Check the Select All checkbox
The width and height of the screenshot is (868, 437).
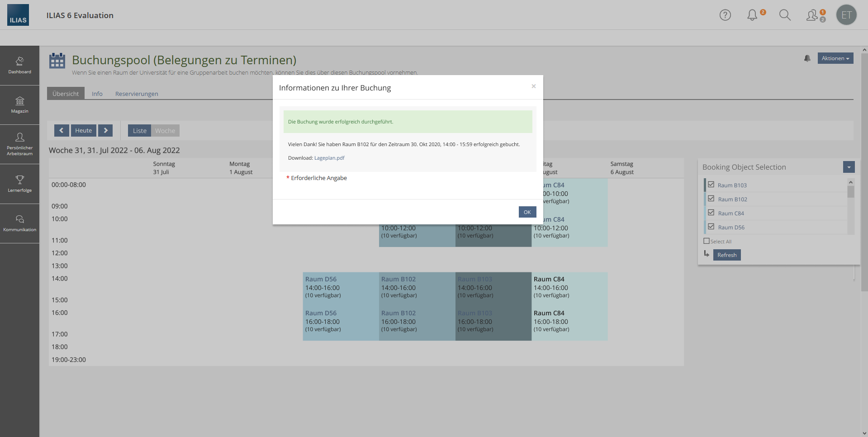(707, 241)
